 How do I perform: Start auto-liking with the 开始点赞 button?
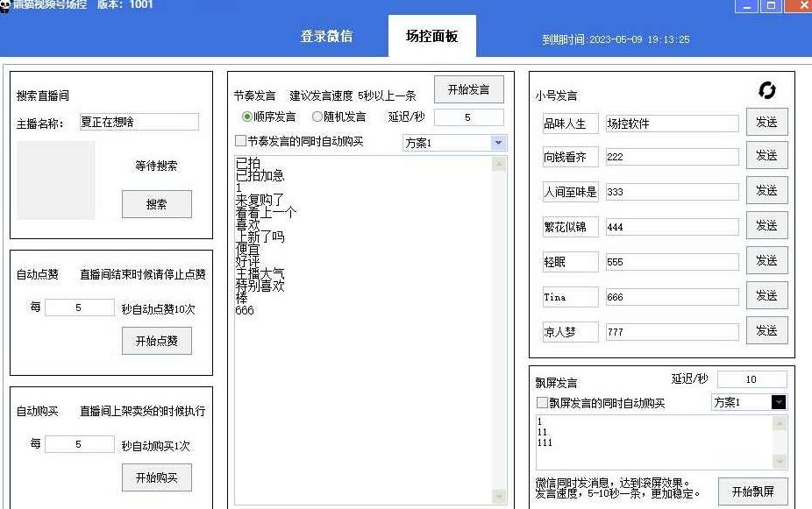(156, 341)
